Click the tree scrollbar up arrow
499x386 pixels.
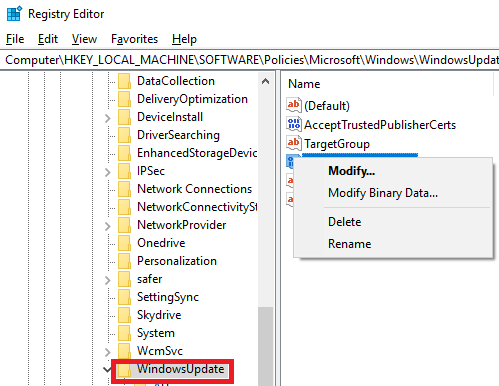pos(266,81)
